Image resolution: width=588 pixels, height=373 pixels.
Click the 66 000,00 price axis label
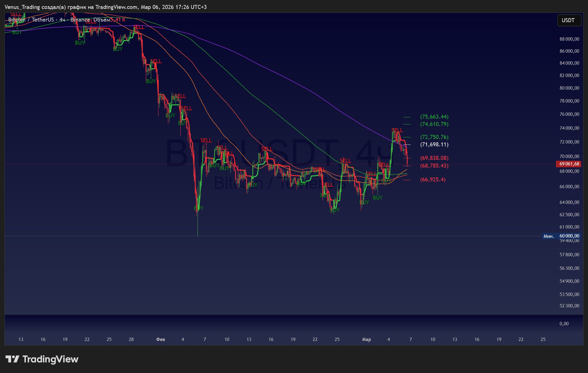(569, 186)
